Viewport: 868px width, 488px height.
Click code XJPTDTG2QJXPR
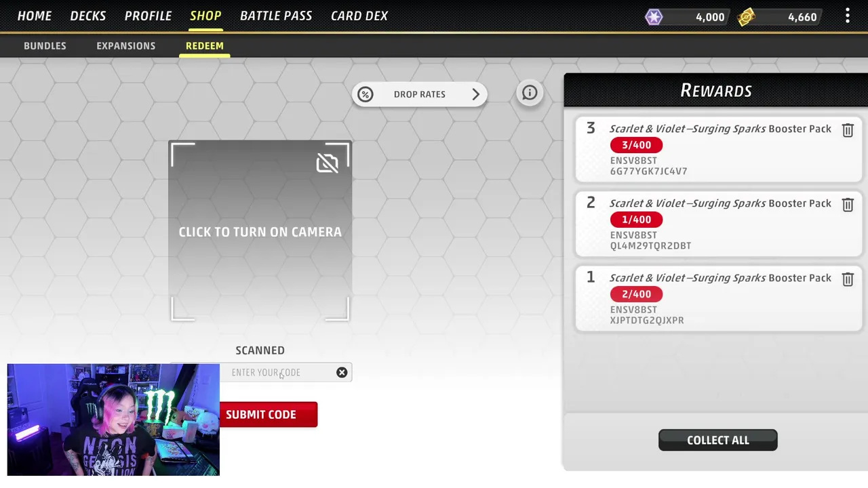pyautogui.click(x=647, y=321)
